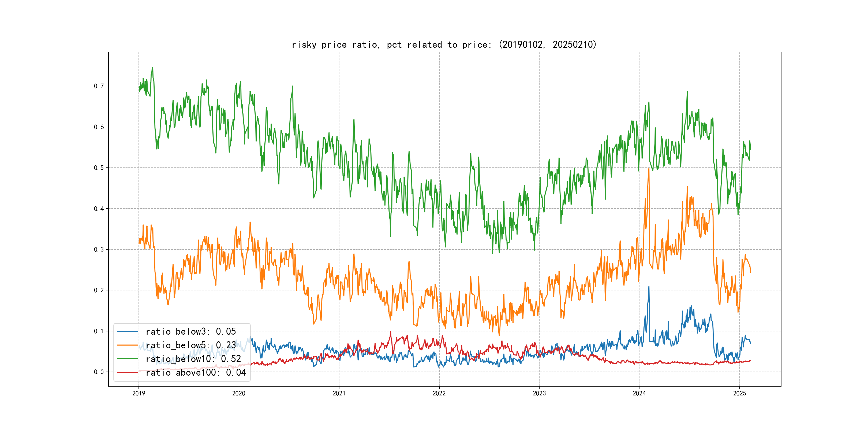The image size is (868, 434).
Task: Click the chart title text
Action: coord(444,44)
